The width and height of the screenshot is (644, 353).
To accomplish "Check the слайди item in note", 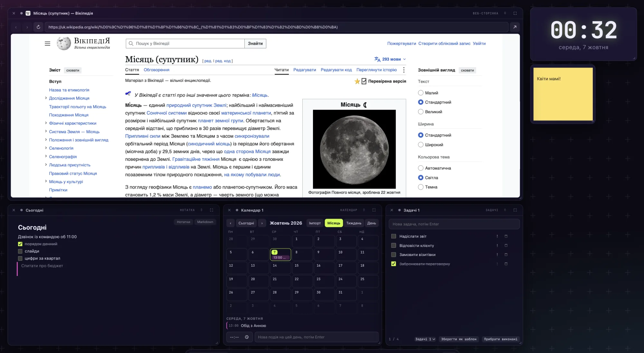I will pyautogui.click(x=20, y=251).
